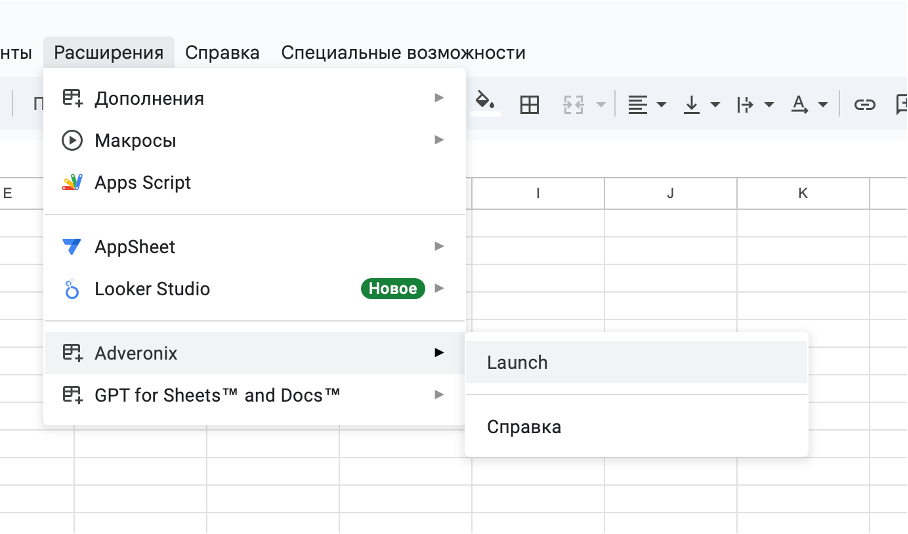Image resolution: width=908 pixels, height=534 pixels.
Task: Click the text rotation icon
Action: (799, 105)
